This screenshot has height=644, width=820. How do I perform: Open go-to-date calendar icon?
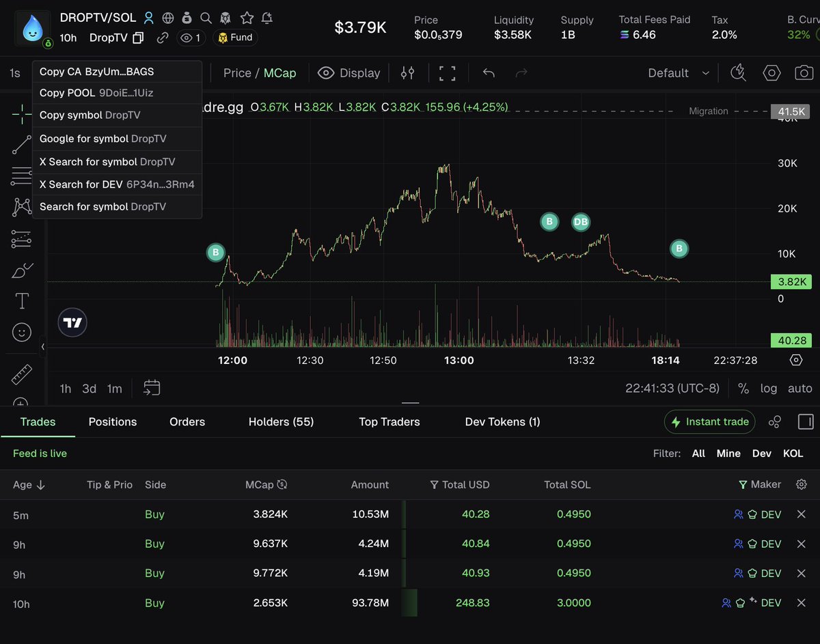(x=152, y=388)
